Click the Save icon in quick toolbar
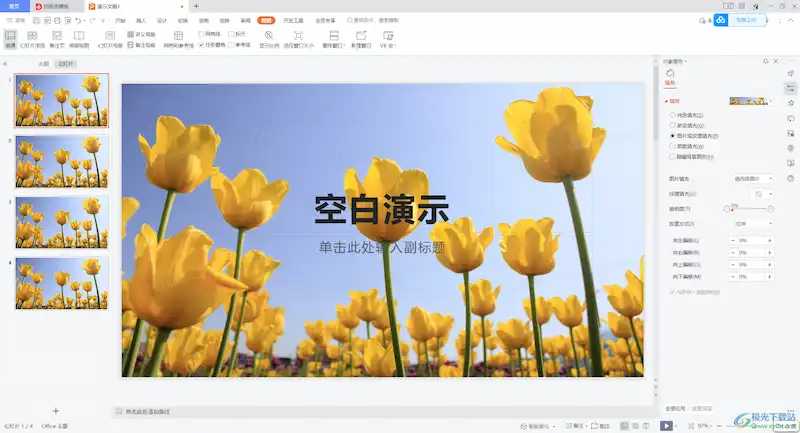The height and width of the screenshot is (433, 800). pos(36,20)
